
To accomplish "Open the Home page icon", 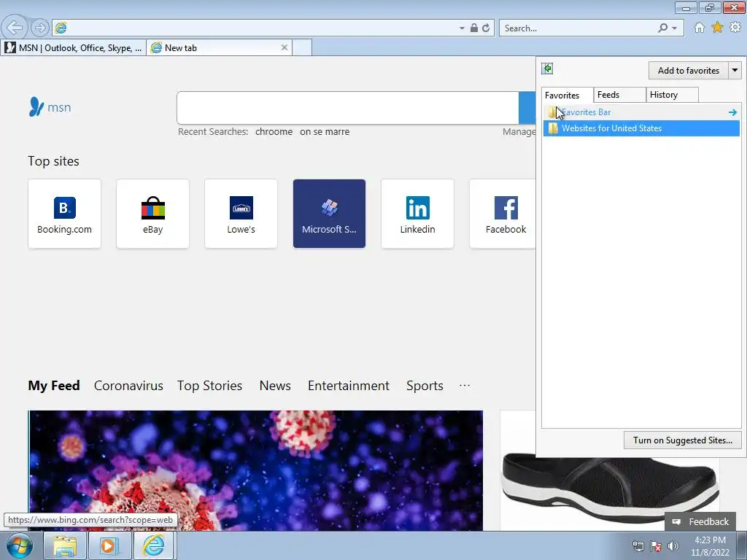I will pyautogui.click(x=700, y=28).
